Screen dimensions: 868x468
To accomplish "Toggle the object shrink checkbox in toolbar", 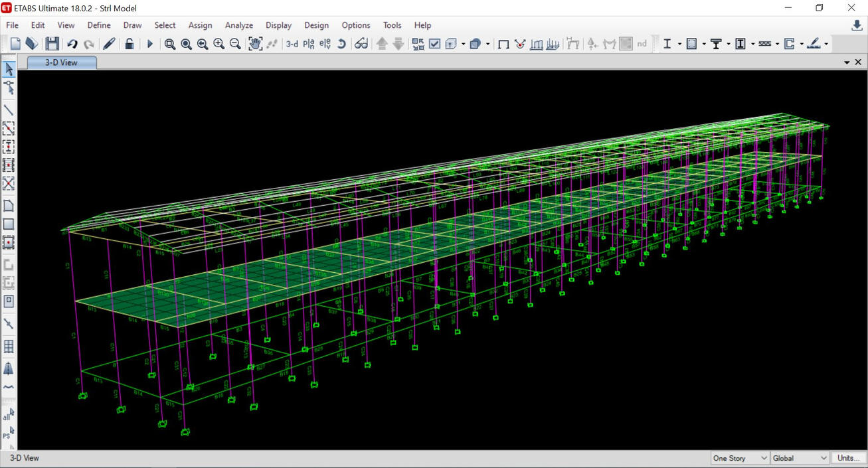I will pyautogui.click(x=434, y=43).
